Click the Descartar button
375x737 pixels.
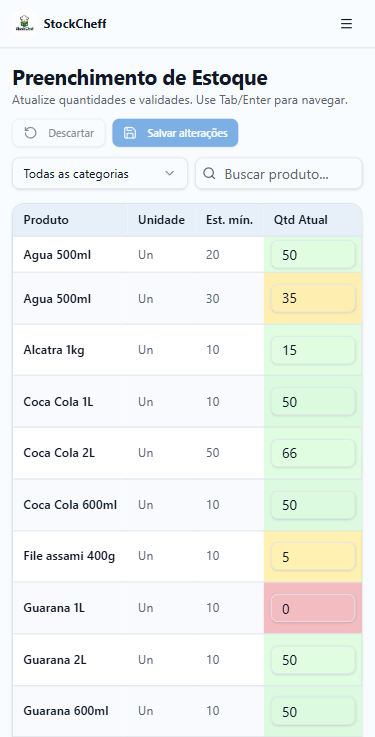point(59,133)
